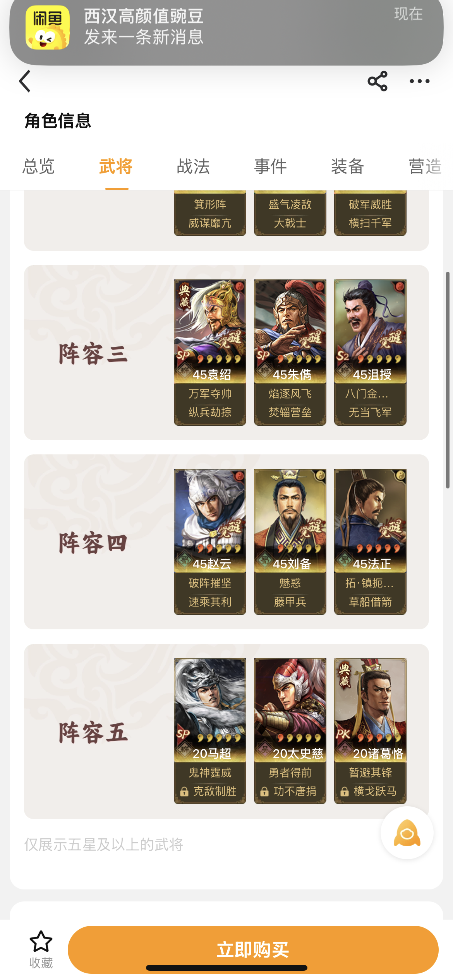This screenshot has width=453, height=980.
Task: Open the floating customer service bell icon
Action: click(407, 833)
